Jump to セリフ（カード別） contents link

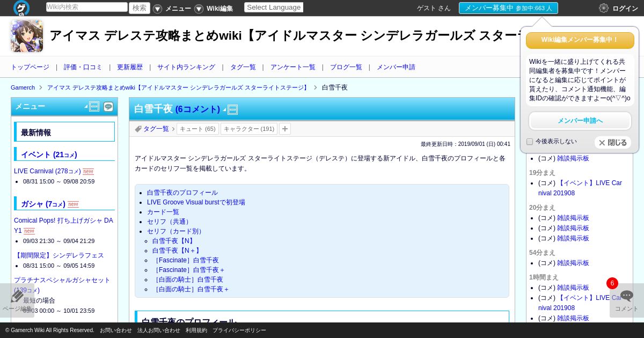coord(176,231)
